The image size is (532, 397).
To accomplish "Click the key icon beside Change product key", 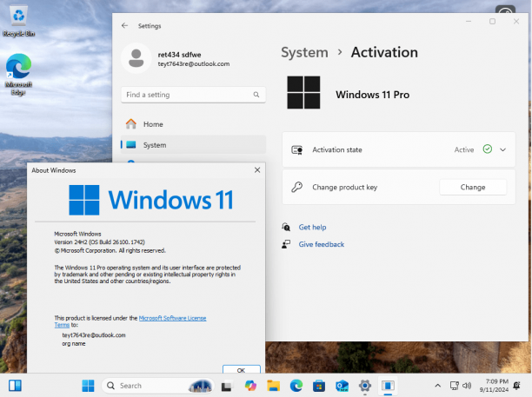I will [x=297, y=187].
